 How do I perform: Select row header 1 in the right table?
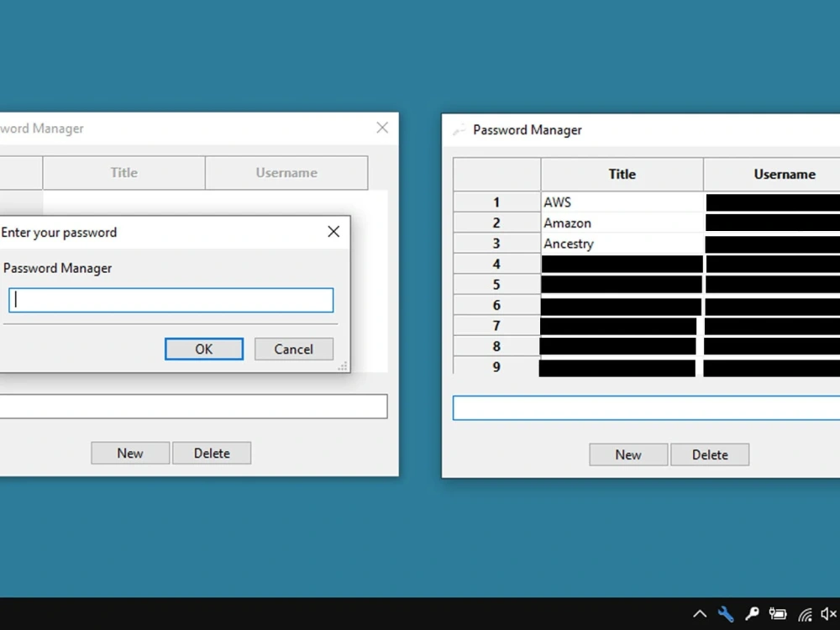[496, 202]
